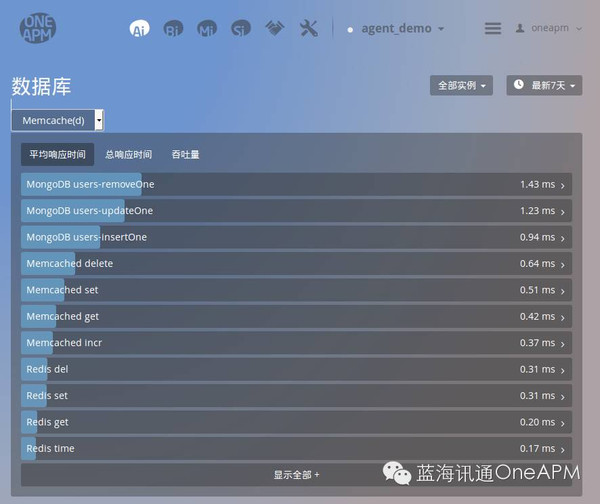
Task: Click the user avatar icon beside oneapm
Action: tap(520, 28)
